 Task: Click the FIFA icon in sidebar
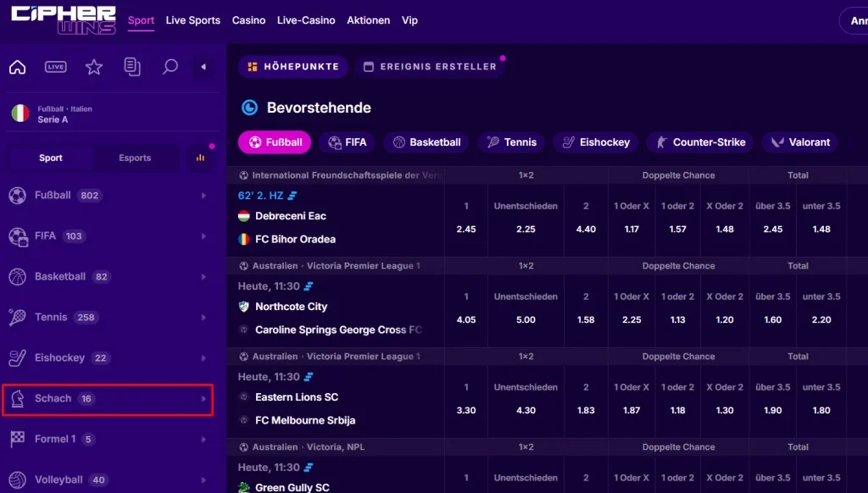[x=18, y=236]
